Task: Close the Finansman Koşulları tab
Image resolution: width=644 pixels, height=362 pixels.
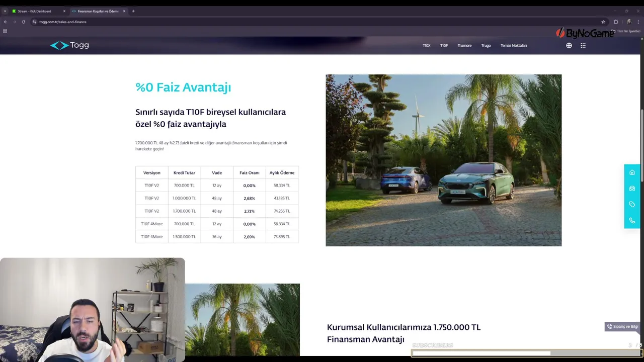Action: tap(124, 11)
